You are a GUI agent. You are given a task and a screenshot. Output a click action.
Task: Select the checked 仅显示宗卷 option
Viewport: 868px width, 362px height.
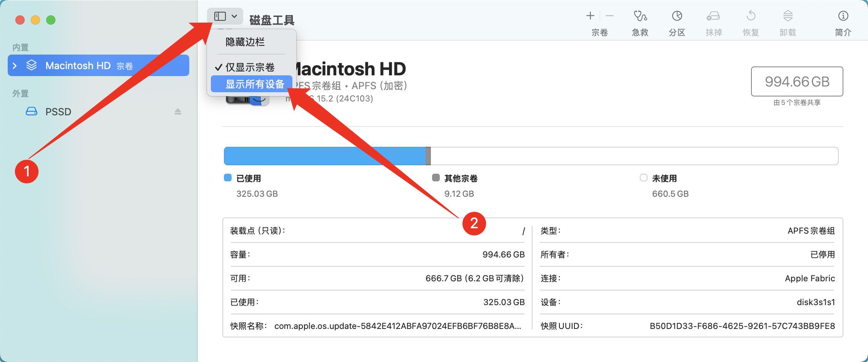tap(250, 67)
